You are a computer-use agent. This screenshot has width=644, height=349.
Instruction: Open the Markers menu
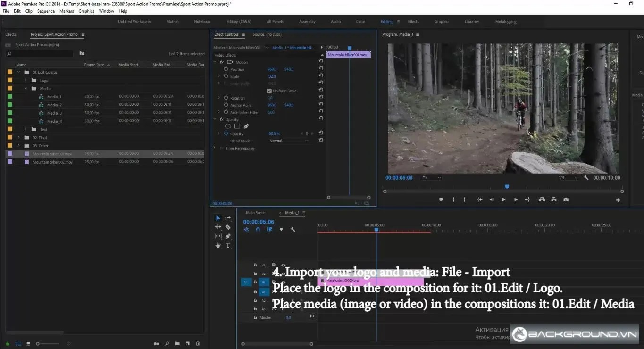(x=67, y=11)
